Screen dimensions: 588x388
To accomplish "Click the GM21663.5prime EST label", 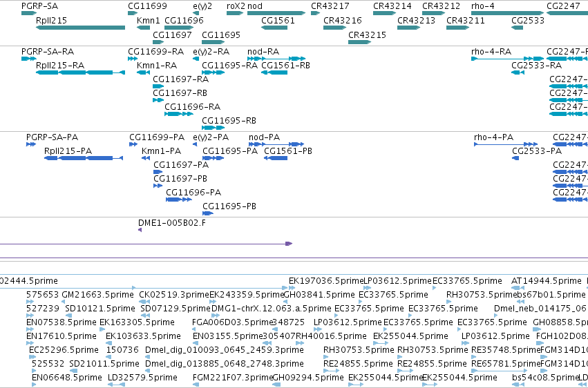I will point(97,295).
